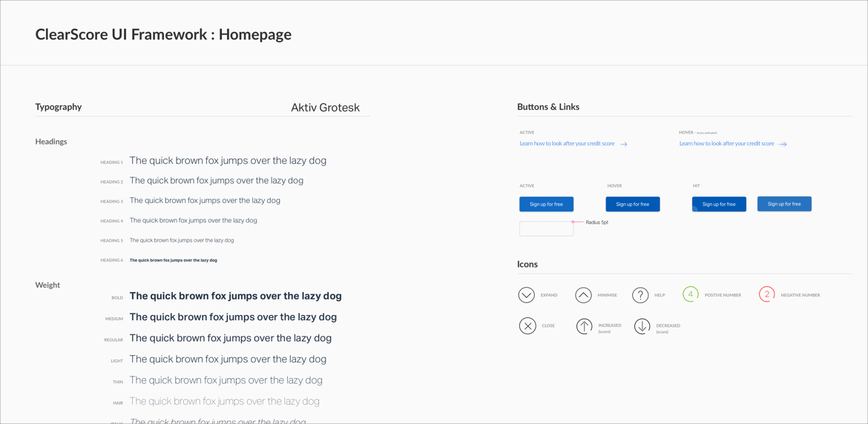
Task: Click the Increased score up-arrow icon
Action: point(585,326)
